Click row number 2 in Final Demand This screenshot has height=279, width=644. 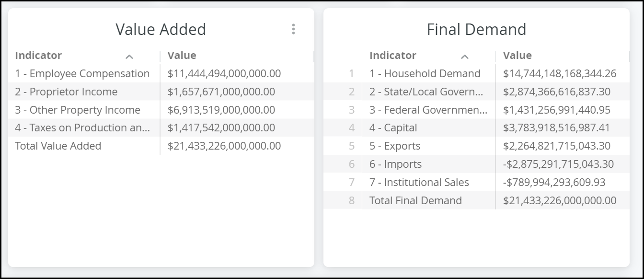(x=352, y=92)
